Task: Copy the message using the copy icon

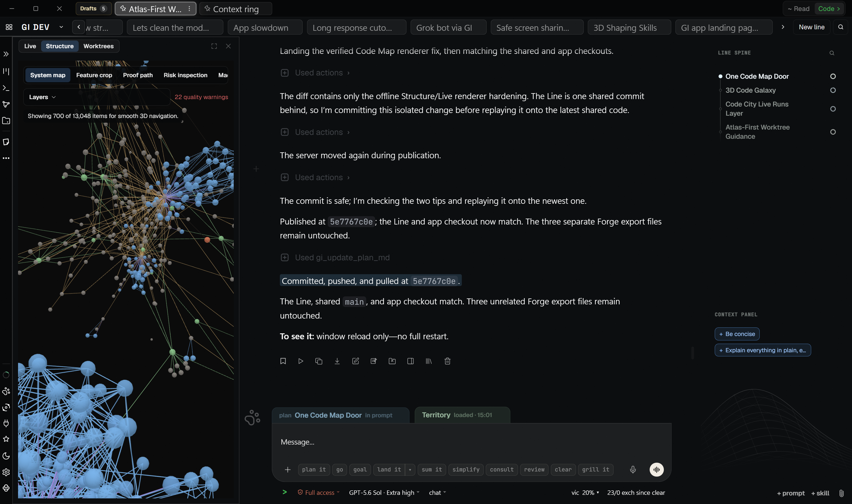Action: tap(319, 361)
